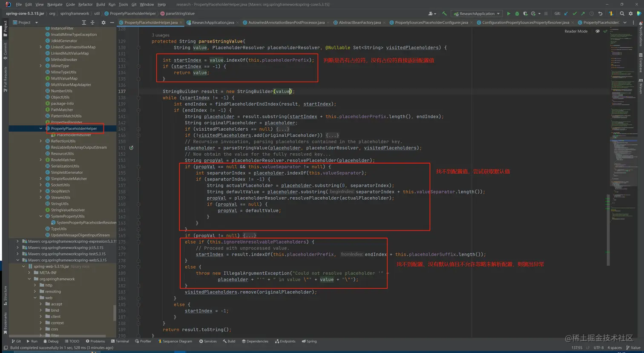Toggle Reader Mode label in editor

point(576,31)
